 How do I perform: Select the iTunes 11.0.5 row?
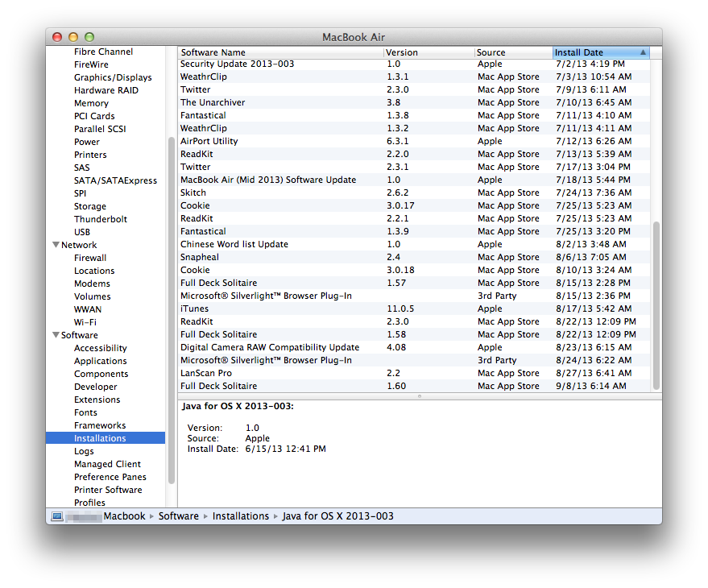tap(414, 309)
